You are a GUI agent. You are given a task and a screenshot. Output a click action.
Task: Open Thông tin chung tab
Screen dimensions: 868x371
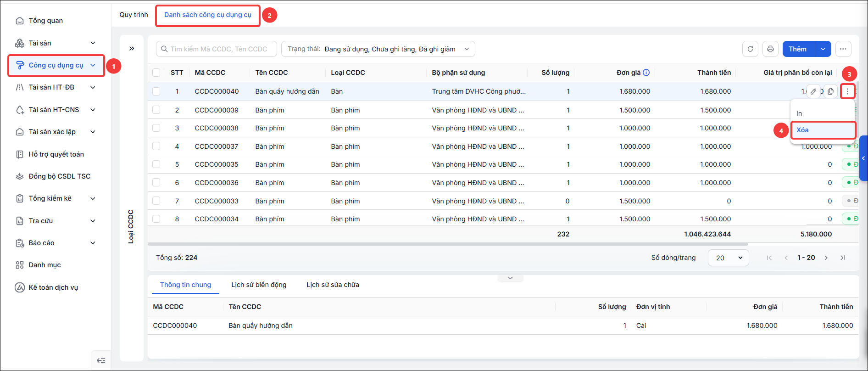click(x=185, y=285)
